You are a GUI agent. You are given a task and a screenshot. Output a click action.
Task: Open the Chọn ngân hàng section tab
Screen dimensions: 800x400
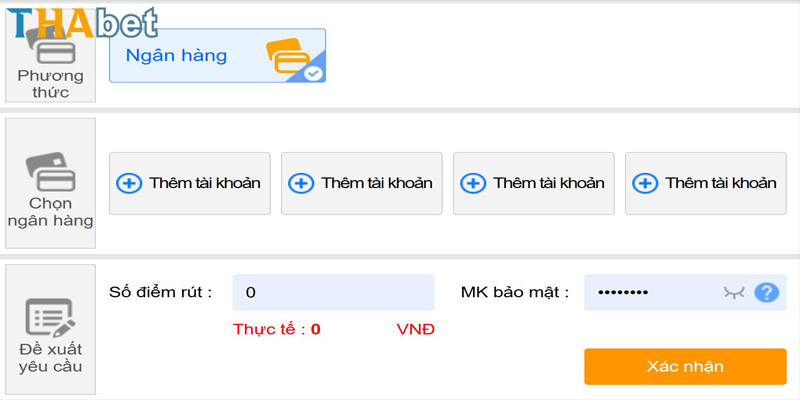click(51, 184)
